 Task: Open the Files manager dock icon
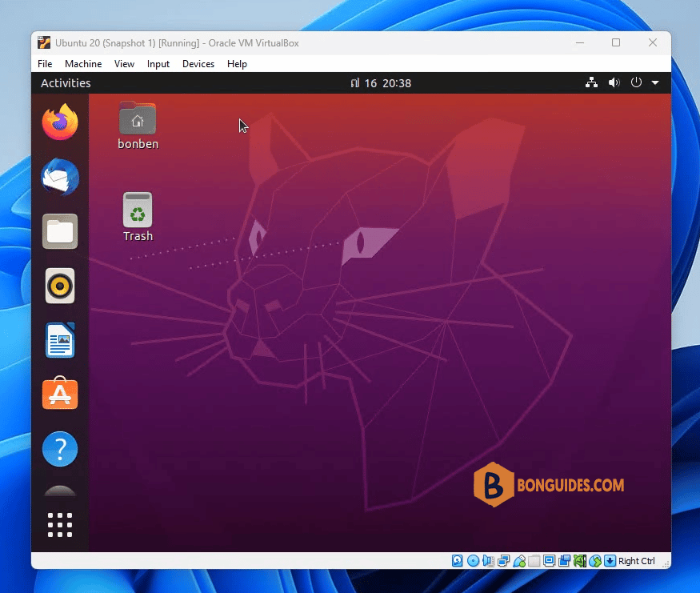[x=60, y=231]
